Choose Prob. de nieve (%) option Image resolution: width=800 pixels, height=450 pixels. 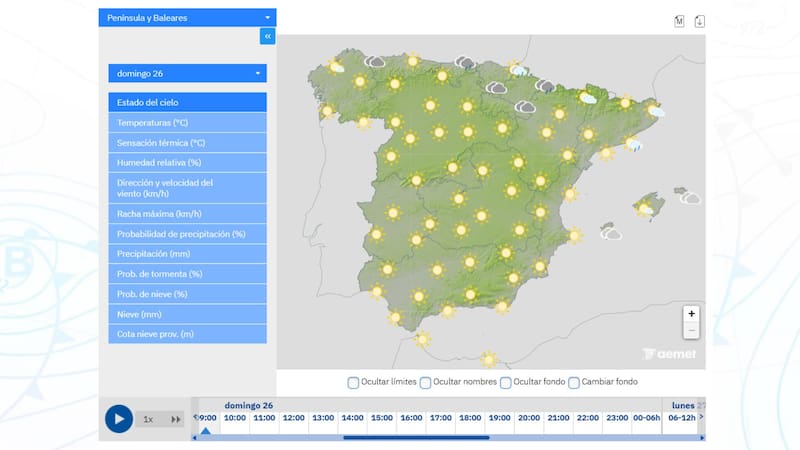(187, 294)
